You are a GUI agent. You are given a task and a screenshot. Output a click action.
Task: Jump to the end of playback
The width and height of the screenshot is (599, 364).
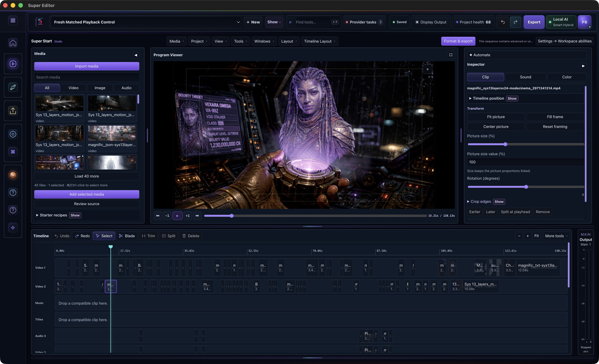(x=197, y=216)
